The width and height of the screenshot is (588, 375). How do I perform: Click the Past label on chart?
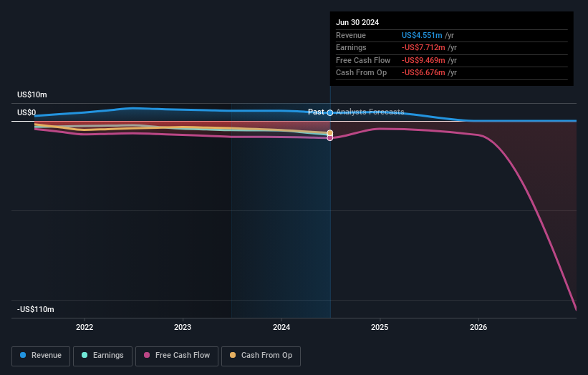point(316,112)
